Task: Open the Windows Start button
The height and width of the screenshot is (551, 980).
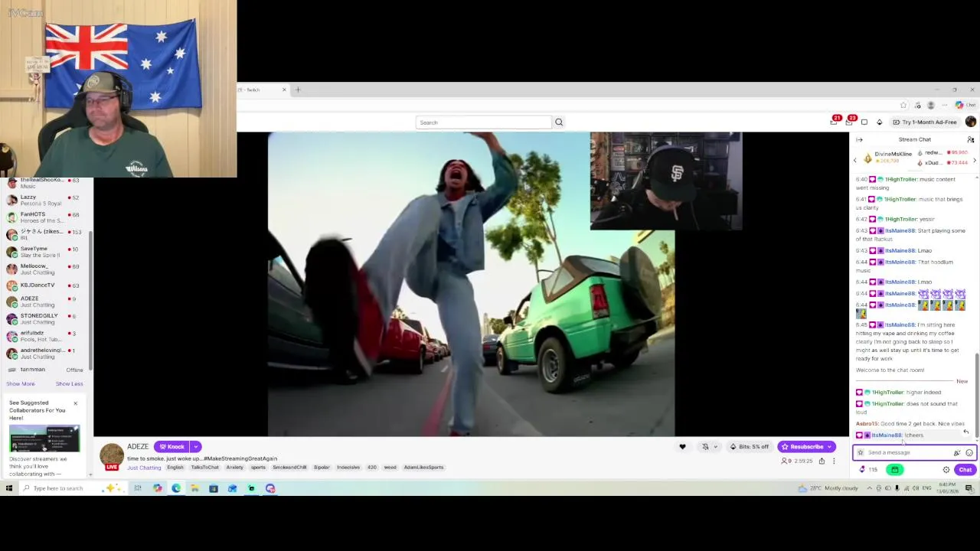Action: coord(9,488)
